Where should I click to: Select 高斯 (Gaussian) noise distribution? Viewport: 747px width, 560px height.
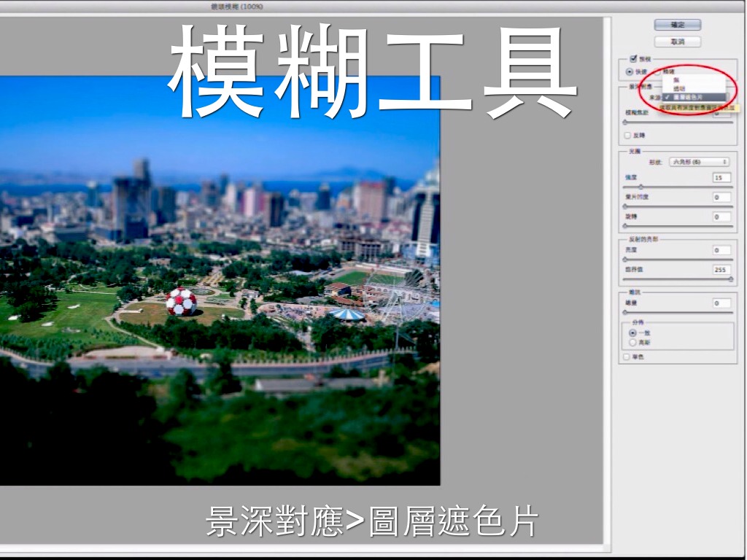tap(632, 341)
